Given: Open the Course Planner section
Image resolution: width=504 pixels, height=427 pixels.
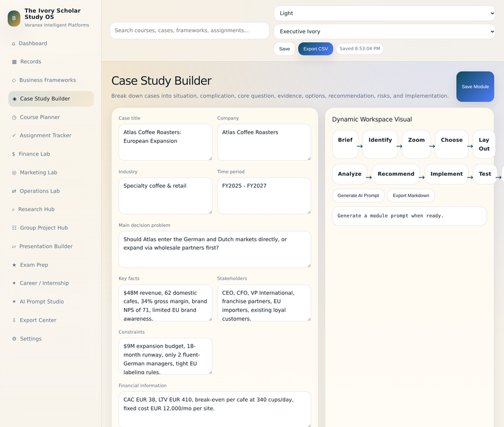Looking at the screenshot, I should (x=51, y=117).
